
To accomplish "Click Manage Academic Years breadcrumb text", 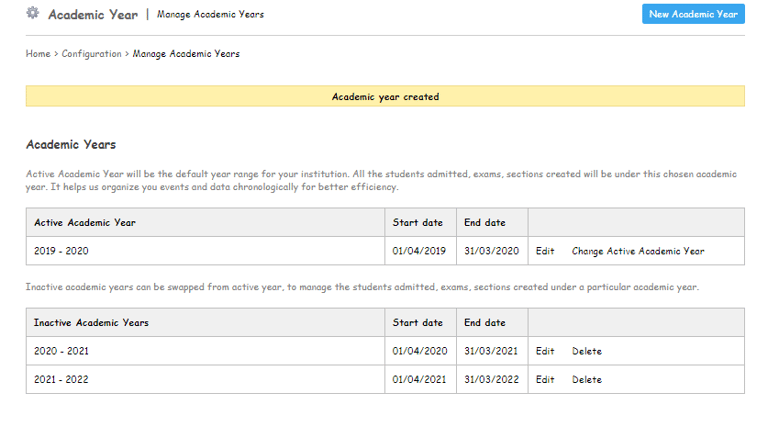I will (189, 53).
